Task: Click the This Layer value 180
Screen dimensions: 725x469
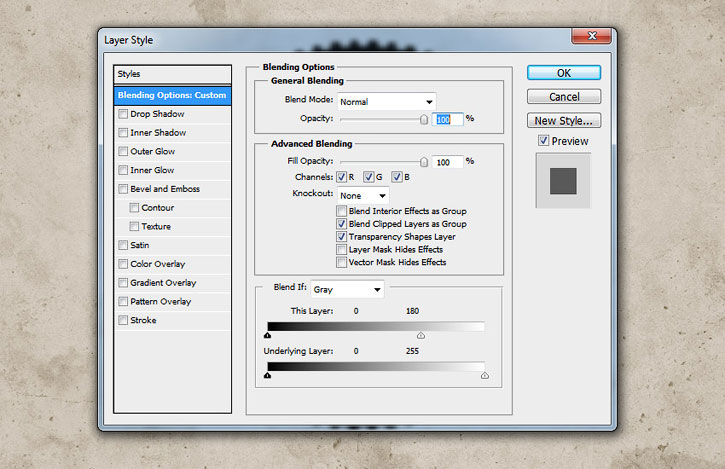Action: [x=412, y=311]
